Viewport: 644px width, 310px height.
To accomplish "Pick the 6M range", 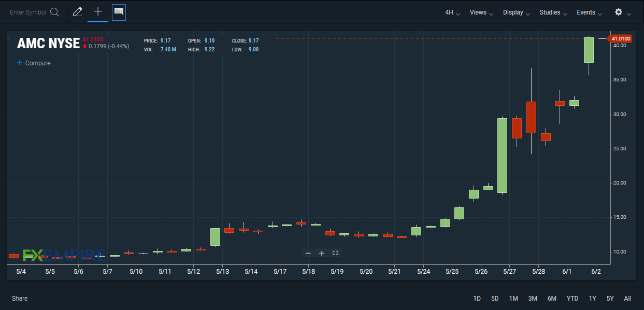I will (552, 299).
